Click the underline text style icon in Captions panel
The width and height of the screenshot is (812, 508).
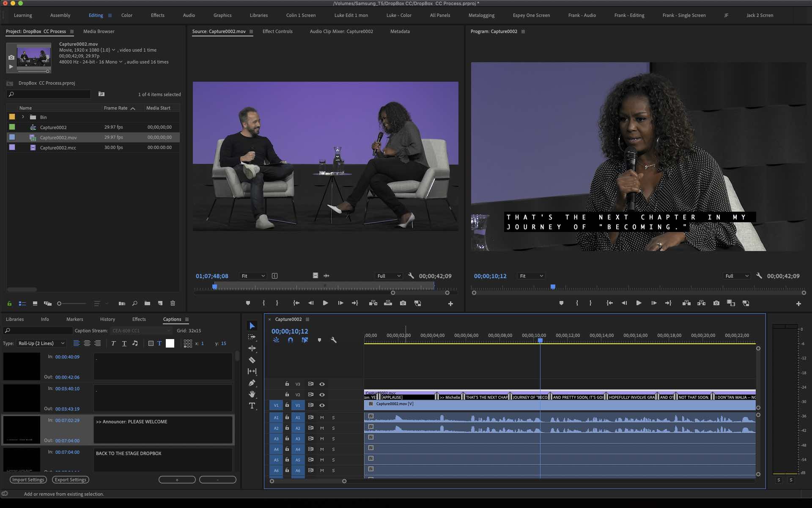pos(124,344)
